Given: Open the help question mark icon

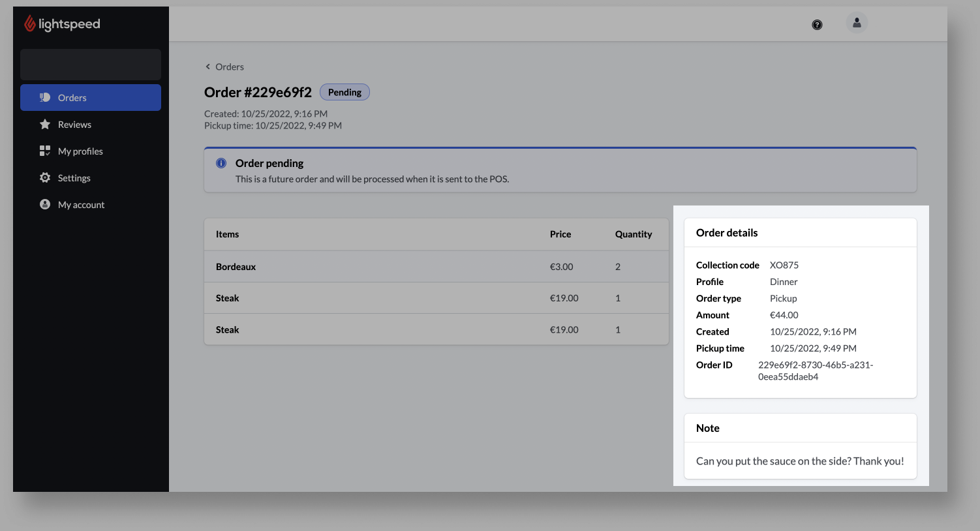Looking at the screenshot, I should [x=817, y=24].
